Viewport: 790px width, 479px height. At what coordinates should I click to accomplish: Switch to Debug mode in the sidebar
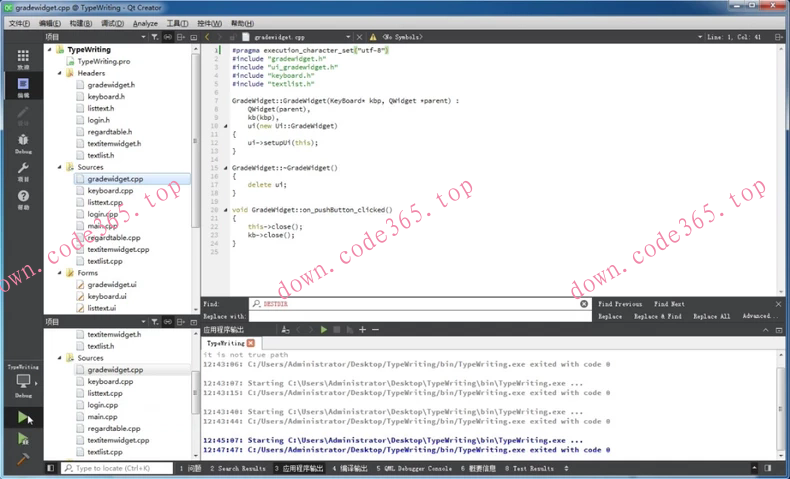23,143
